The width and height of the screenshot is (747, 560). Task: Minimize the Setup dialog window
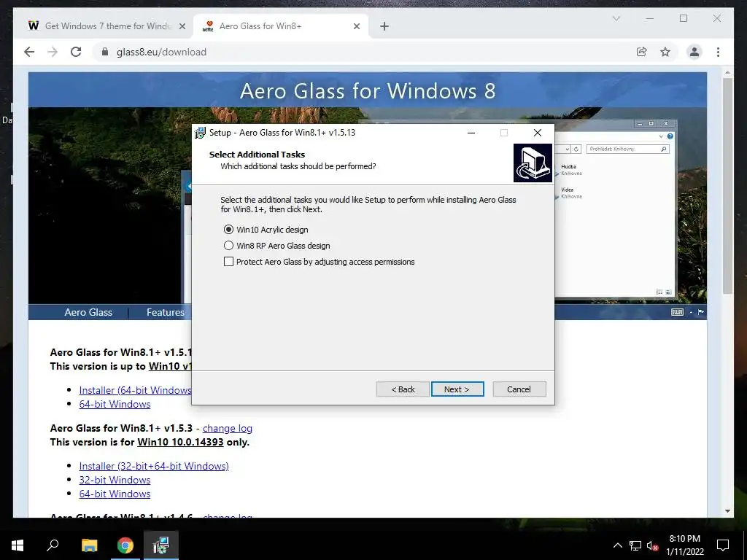471,133
